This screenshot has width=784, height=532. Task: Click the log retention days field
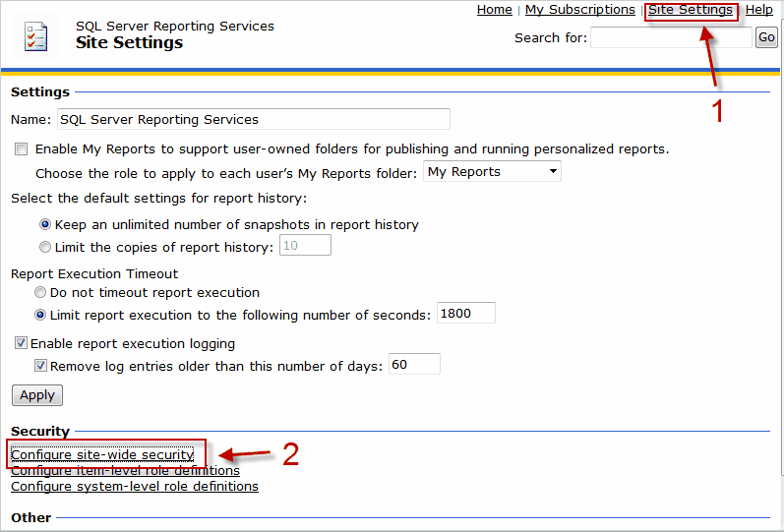pos(414,364)
